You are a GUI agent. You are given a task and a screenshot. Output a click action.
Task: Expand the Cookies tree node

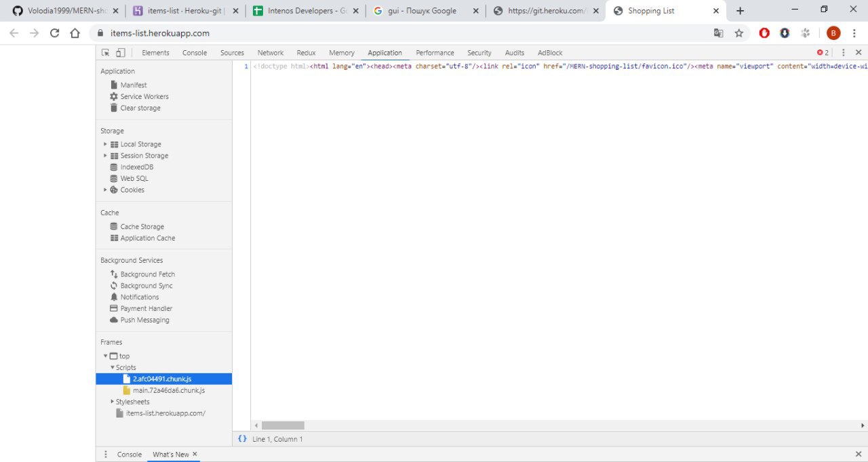(x=105, y=190)
